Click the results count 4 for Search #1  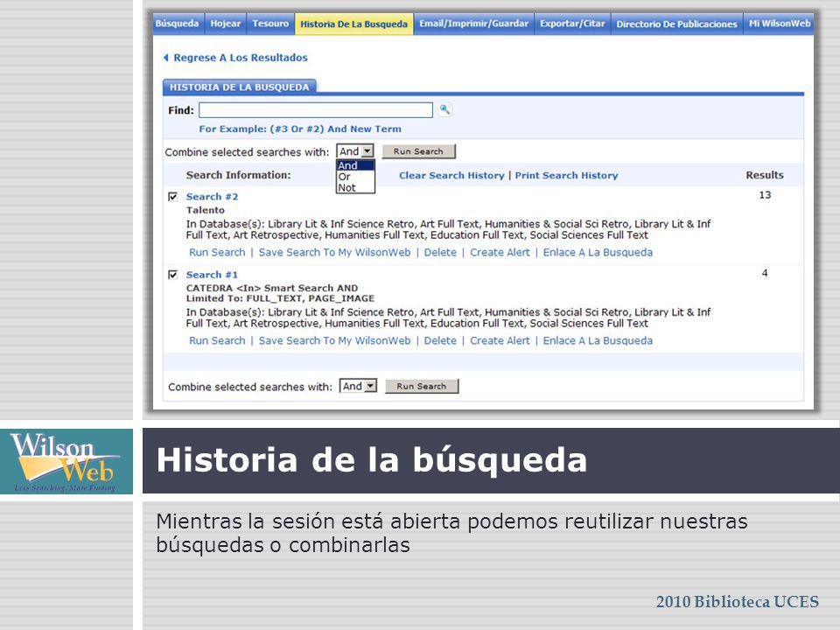(765, 273)
